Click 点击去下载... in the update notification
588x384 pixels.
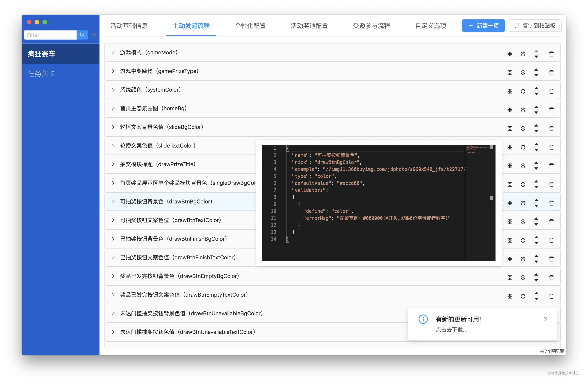click(451, 329)
